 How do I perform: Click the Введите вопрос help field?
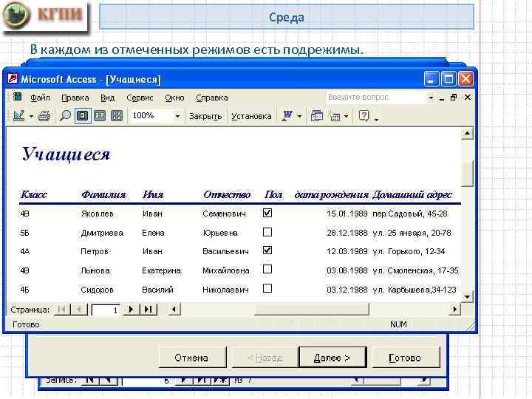tap(376, 98)
